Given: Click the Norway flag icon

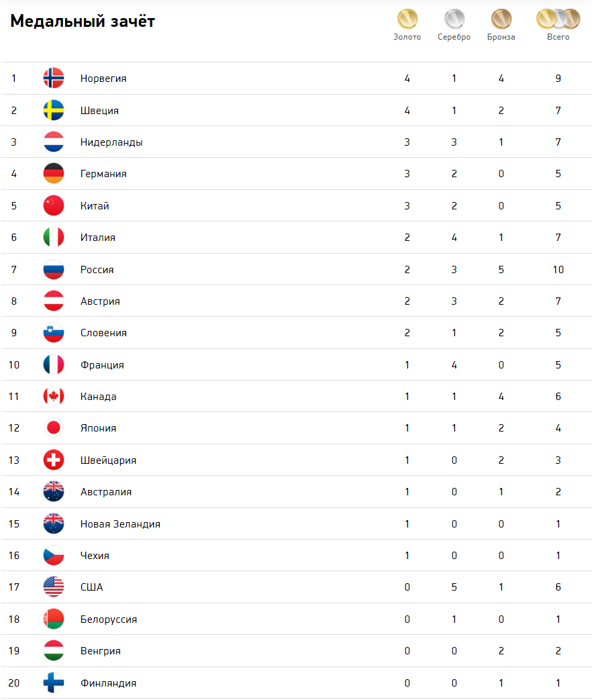Looking at the screenshot, I should pos(54,78).
